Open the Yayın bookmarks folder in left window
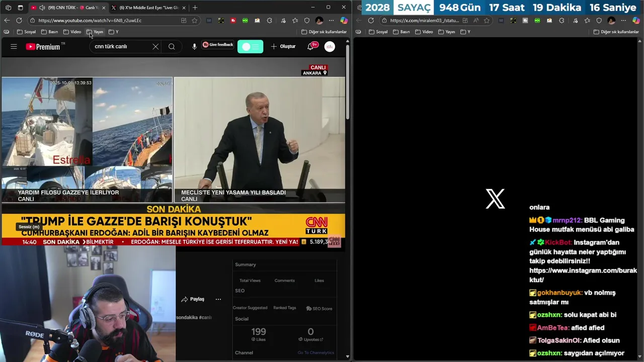 95,32
